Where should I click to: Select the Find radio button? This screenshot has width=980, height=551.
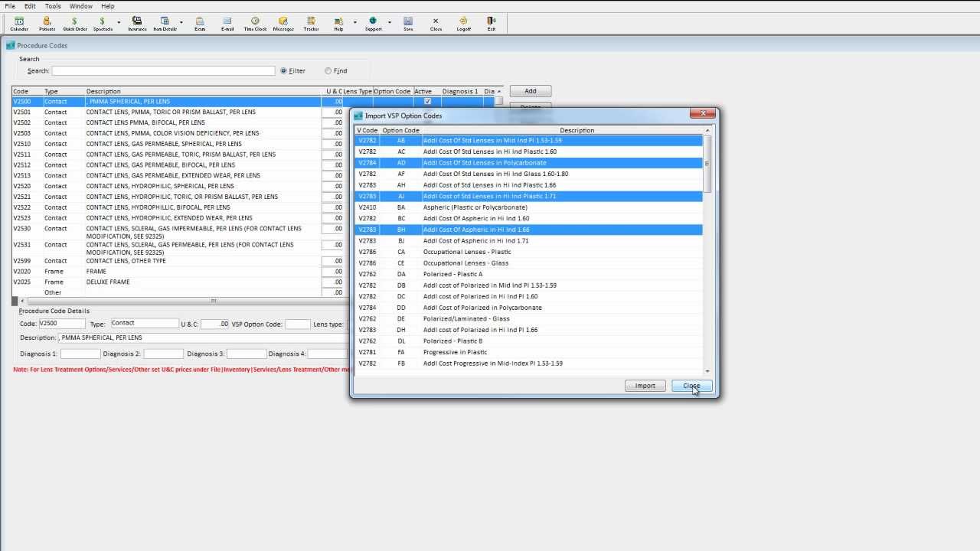pos(328,70)
